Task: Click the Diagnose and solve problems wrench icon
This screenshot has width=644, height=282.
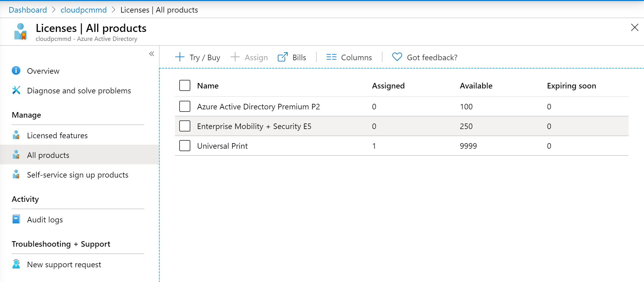Action: tap(16, 90)
